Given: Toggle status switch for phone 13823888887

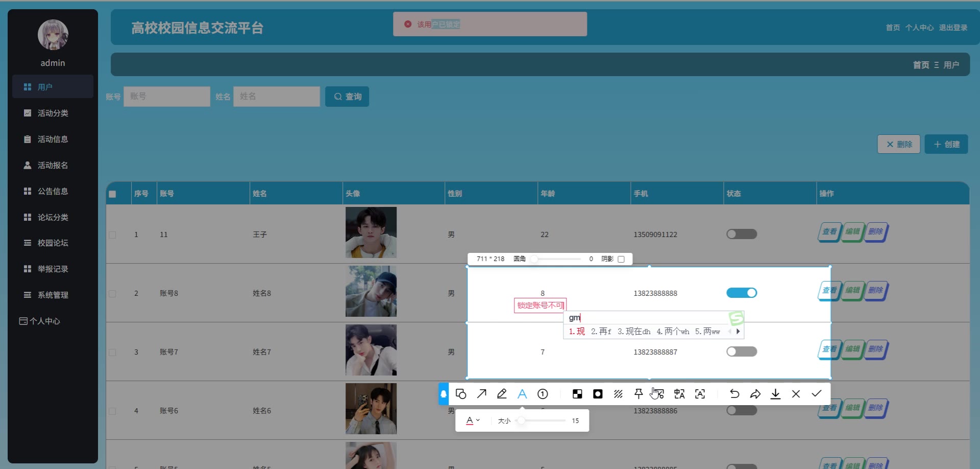Looking at the screenshot, I should point(742,351).
